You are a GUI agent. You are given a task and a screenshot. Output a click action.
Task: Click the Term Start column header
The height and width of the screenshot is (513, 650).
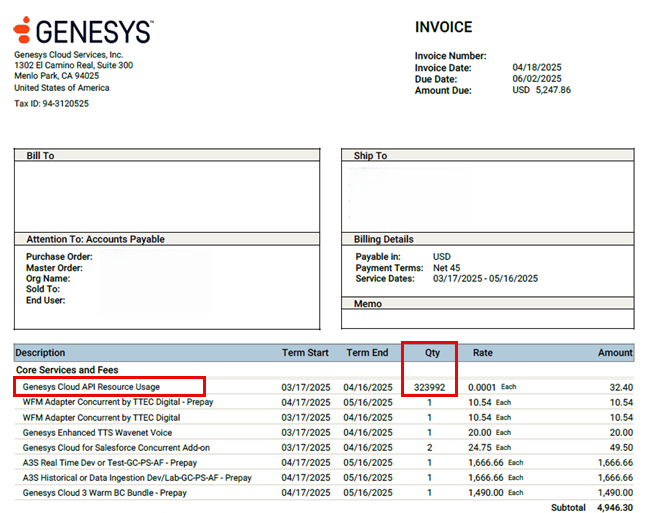[305, 352]
